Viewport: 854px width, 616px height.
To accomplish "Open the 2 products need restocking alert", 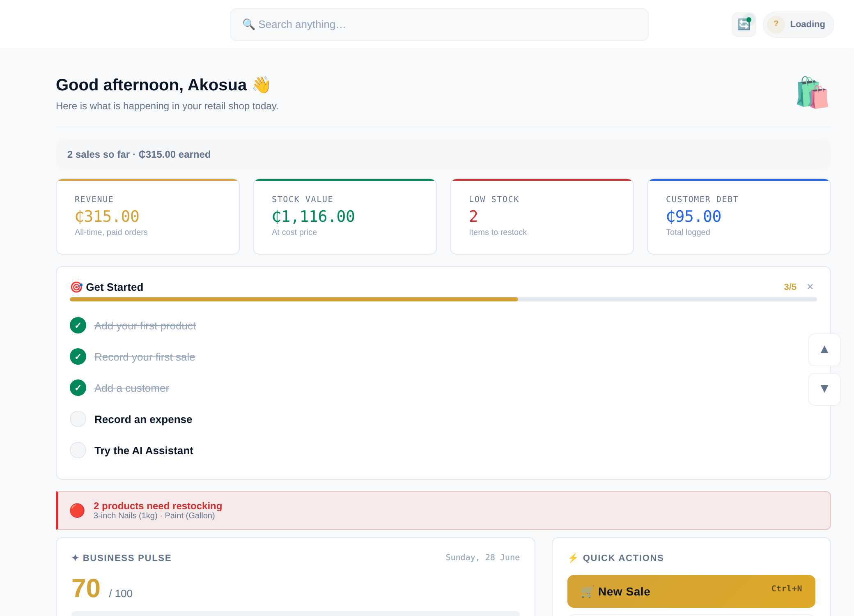I will click(443, 510).
